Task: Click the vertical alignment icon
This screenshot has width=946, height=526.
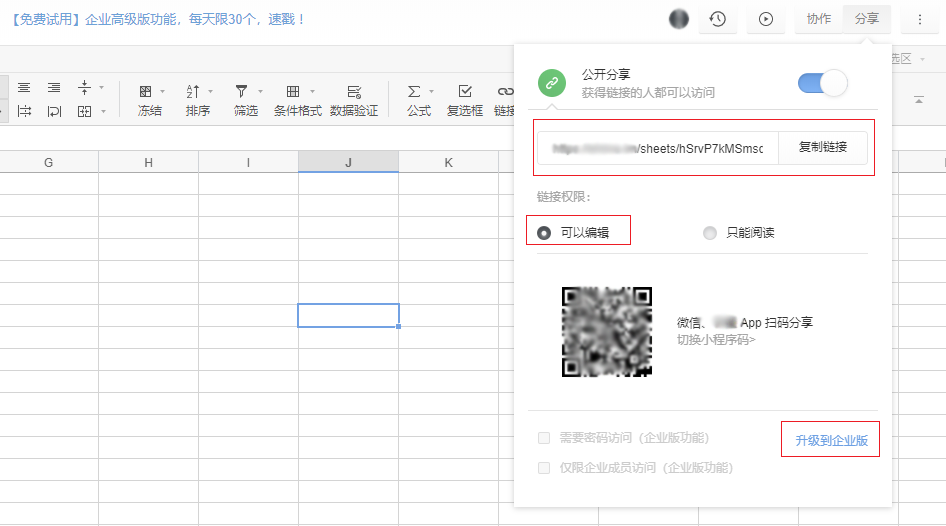Action: [x=84, y=87]
